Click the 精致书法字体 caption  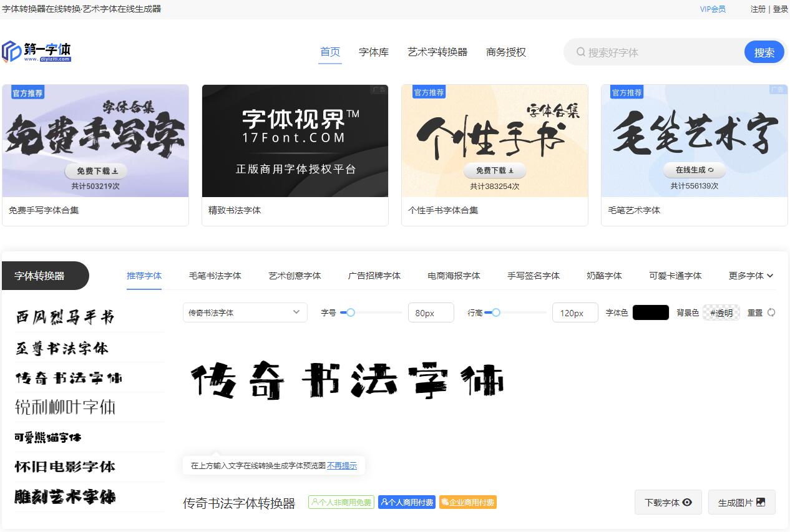click(x=235, y=210)
